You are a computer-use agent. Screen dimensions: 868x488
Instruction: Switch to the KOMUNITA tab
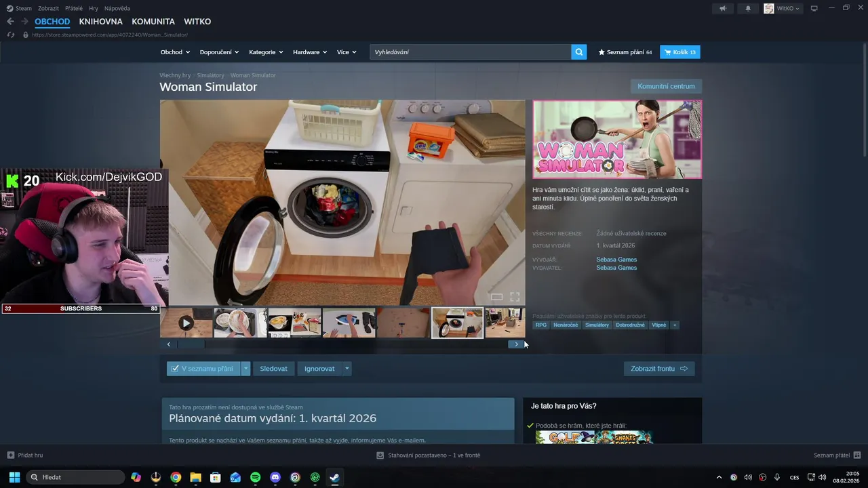tap(153, 22)
